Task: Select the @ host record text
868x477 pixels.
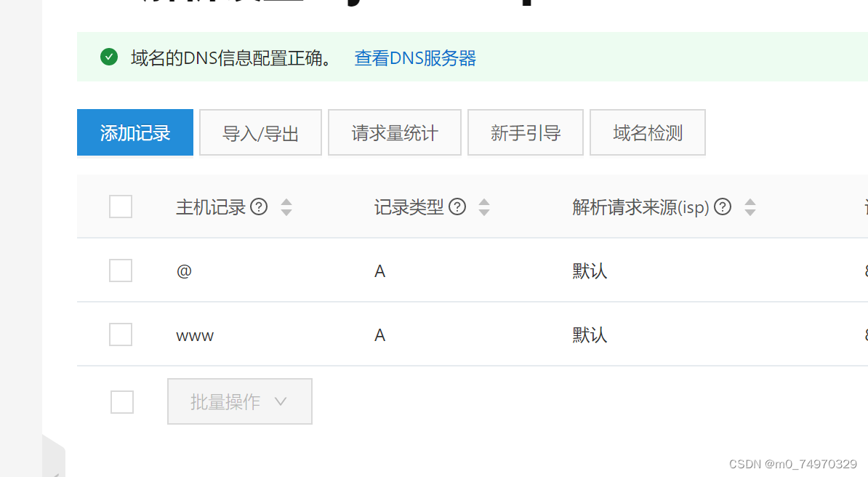Action: click(x=184, y=271)
